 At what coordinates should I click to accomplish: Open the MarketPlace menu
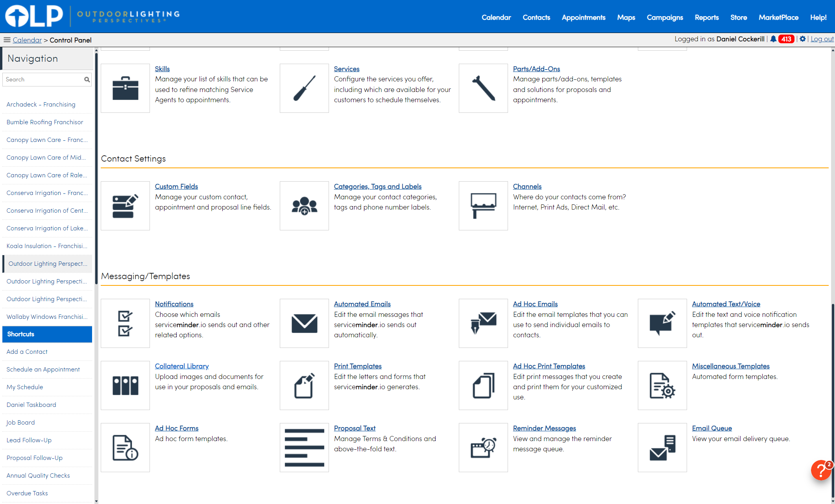[x=779, y=17]
